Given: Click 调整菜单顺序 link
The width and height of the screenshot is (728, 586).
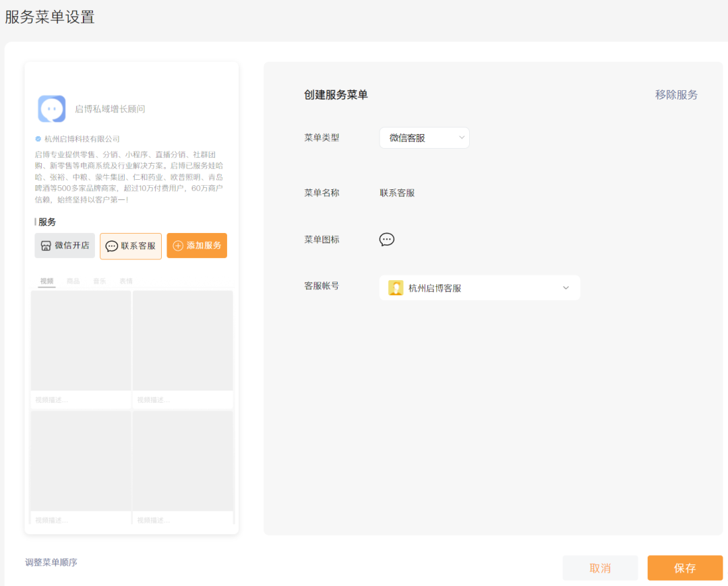Looking at the screenshot, I should [x=51, y=562].
